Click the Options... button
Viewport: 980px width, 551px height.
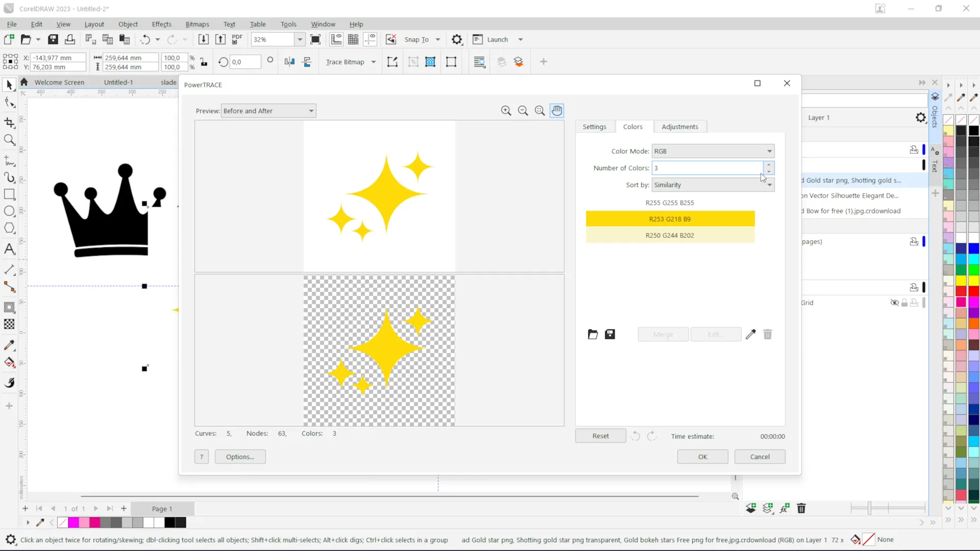pos(240,457)
